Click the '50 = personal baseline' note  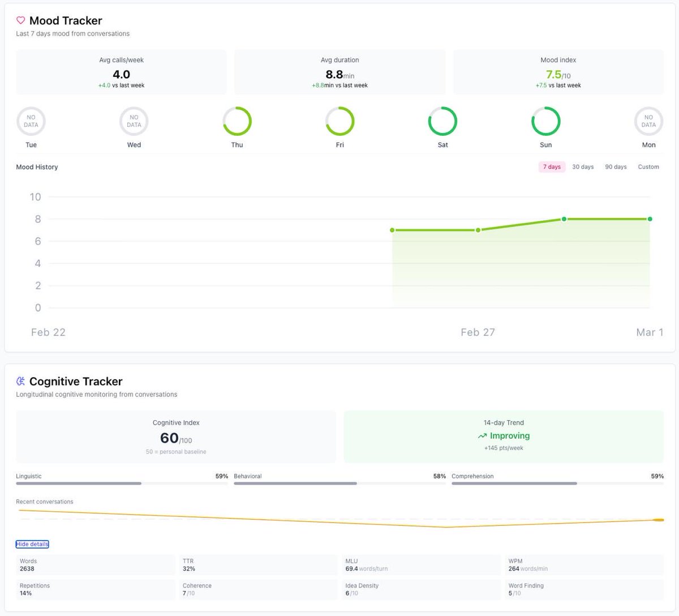pos(176,452)
